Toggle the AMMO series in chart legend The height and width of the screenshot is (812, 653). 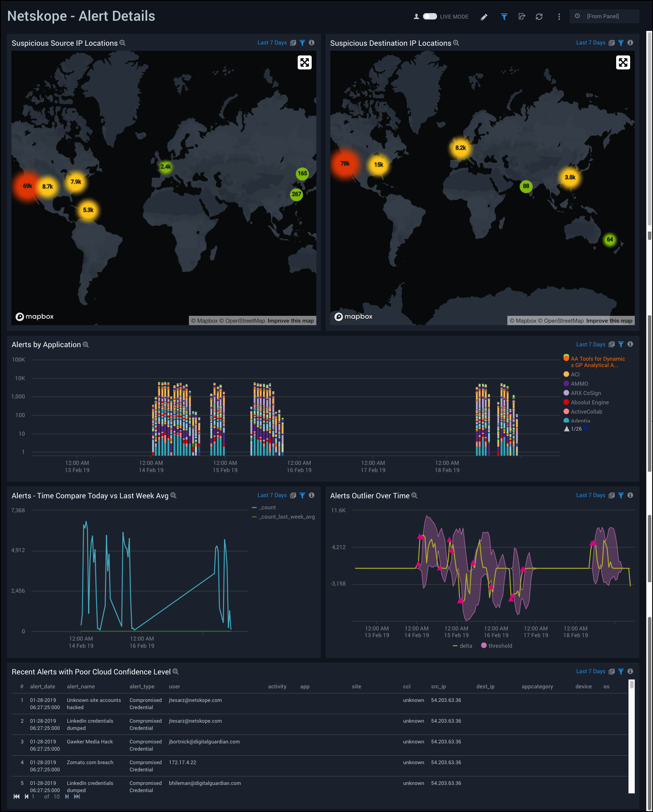pyautogui.click(x=579, y=384)
